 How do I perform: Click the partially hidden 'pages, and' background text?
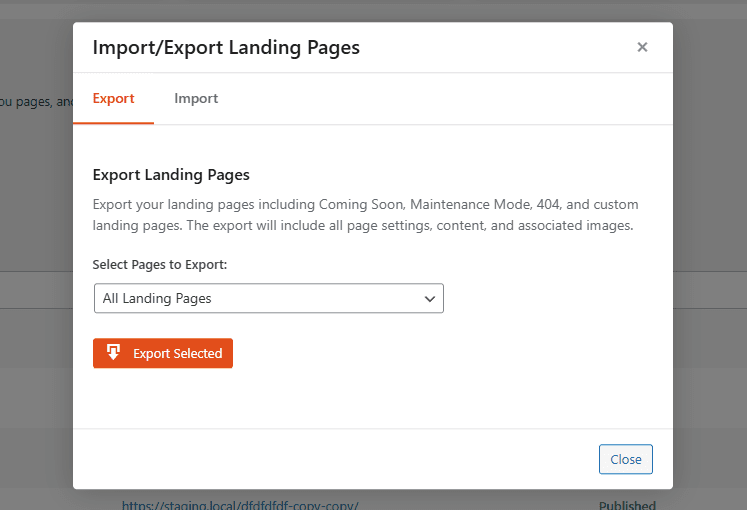click(36, 101)
